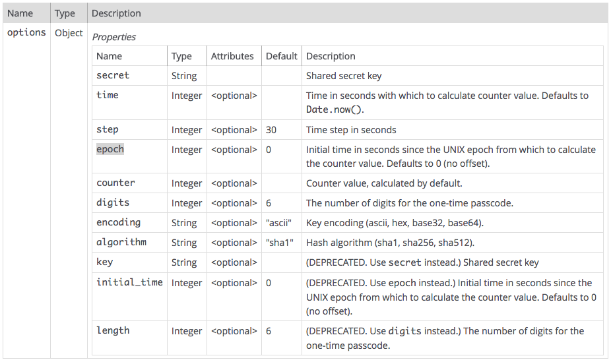Click the algorithm property name

click(x=121, y=242)
